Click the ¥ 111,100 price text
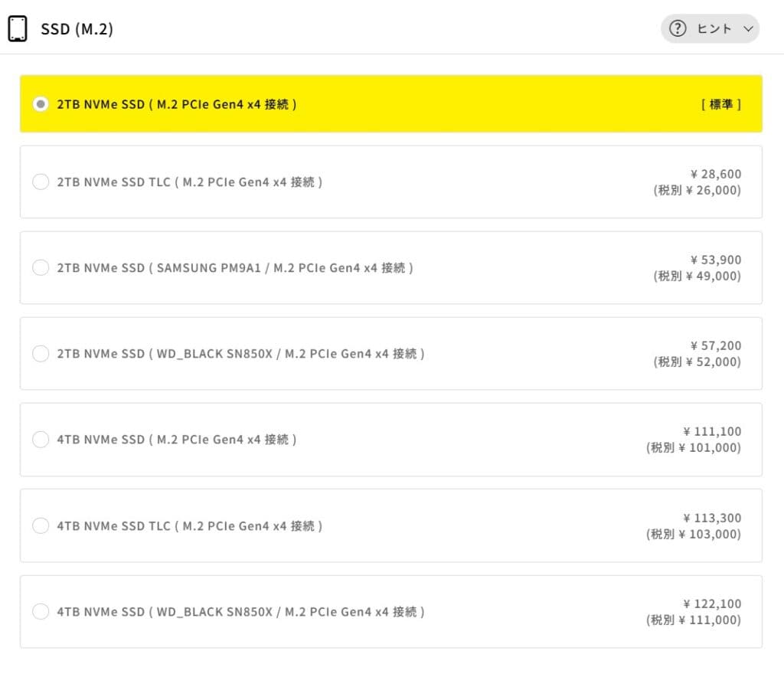 pos(712,432)
